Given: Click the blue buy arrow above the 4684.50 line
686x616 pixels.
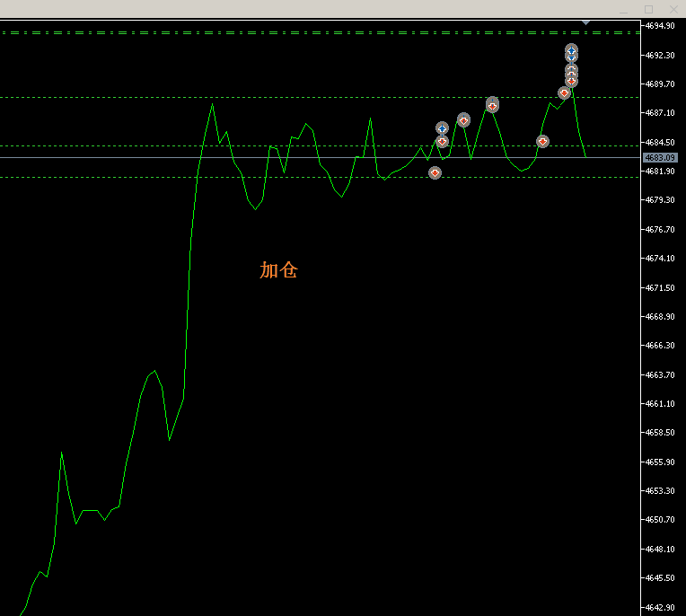Looking at the screenshot, I should pyautogui.click(x=442, y=128).
